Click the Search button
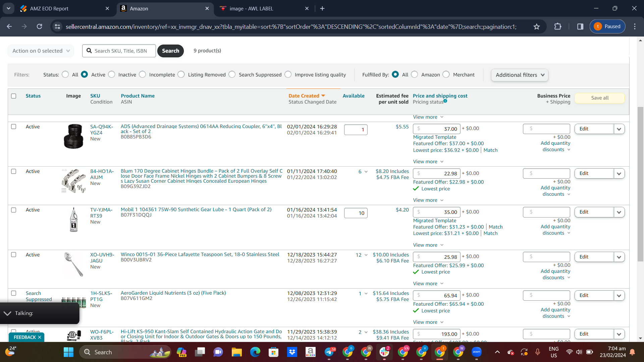The width and height of the screenshot is (644, 362). click(170, 51)
